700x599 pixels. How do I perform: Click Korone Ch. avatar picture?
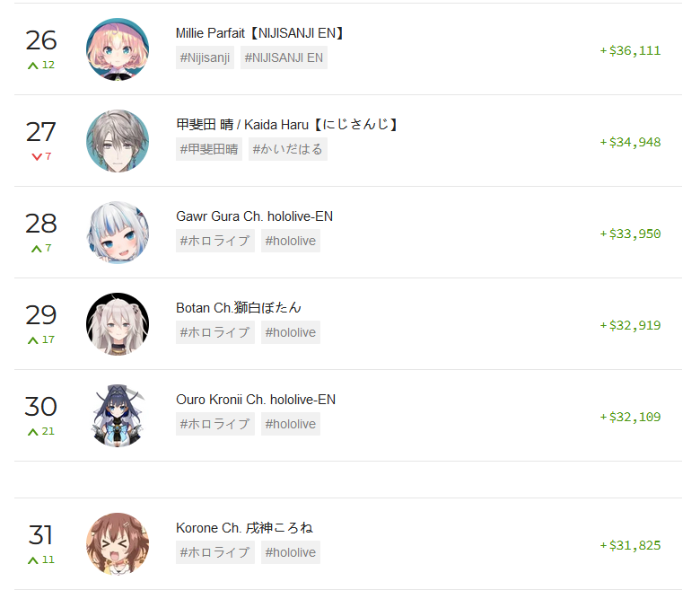click(x=118, y=544)
